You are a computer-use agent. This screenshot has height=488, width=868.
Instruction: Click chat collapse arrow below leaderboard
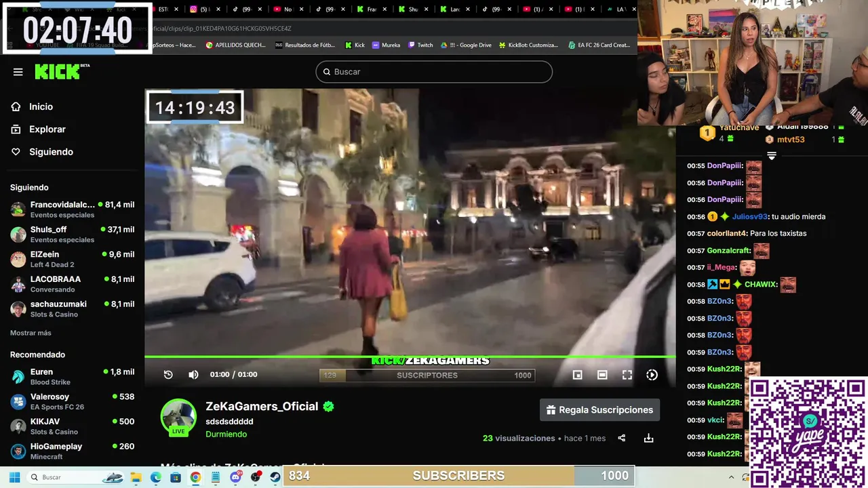[x=771, y=155]
